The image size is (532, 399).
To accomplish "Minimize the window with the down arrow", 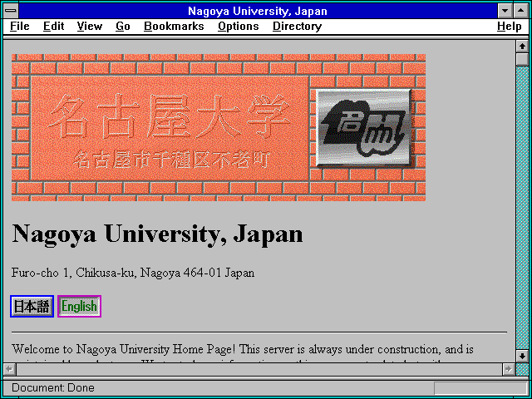I will [505, 11].
